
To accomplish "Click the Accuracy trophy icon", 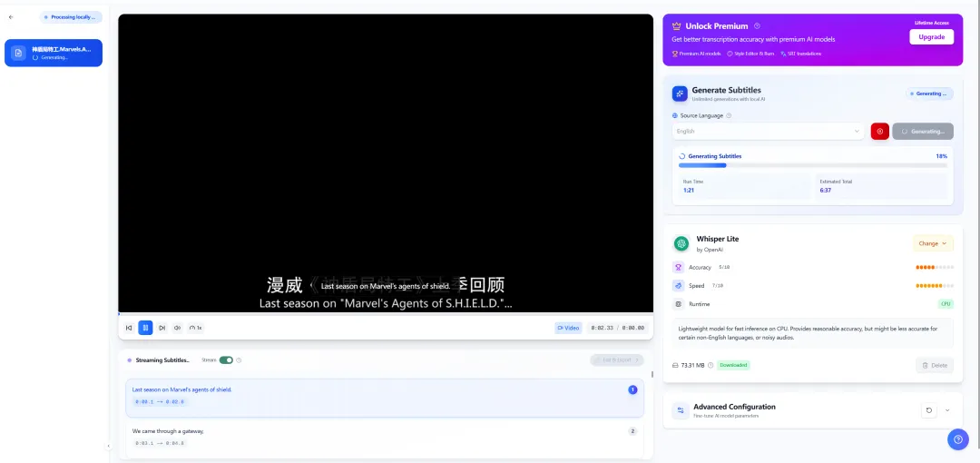I will tap(678, 267).
